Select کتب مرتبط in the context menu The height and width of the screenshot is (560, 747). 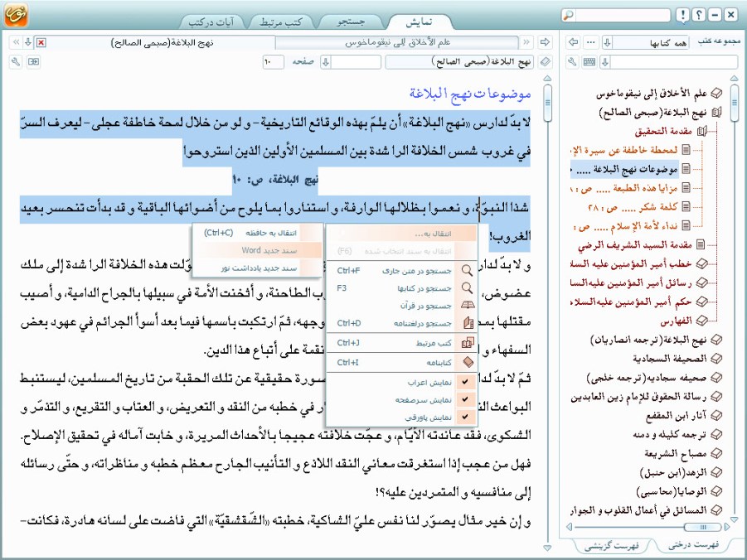pos(402,343)
